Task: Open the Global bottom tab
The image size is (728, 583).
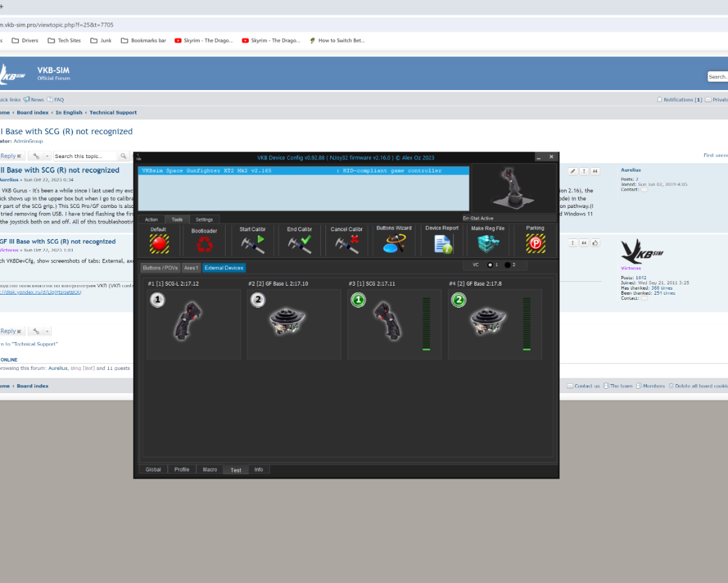Action: click(x=153, y=470)
